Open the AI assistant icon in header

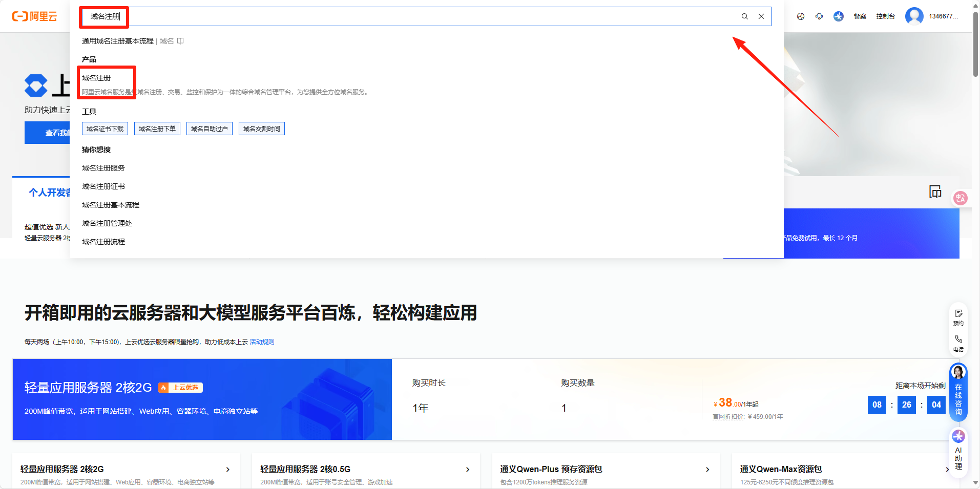click(x=839, y=16)
